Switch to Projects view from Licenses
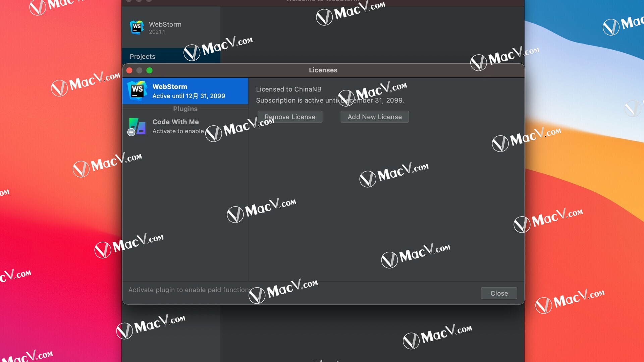The height and width of the screenshot is (362, 644). pos(142,56)
